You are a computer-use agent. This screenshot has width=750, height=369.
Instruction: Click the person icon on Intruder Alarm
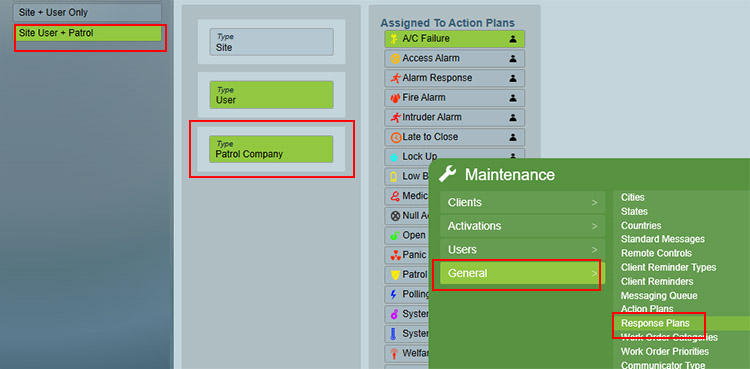click(x=513, y=117)
